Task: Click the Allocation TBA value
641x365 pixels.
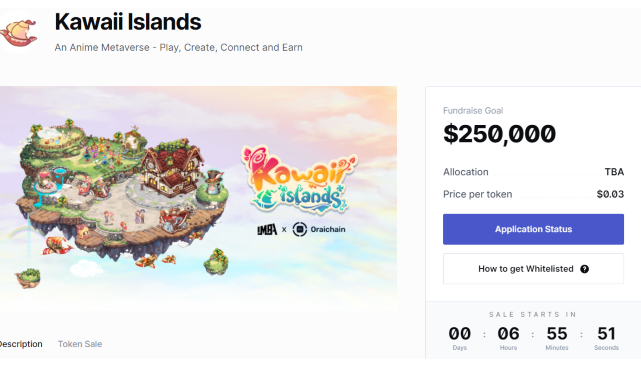Action: 614,172
